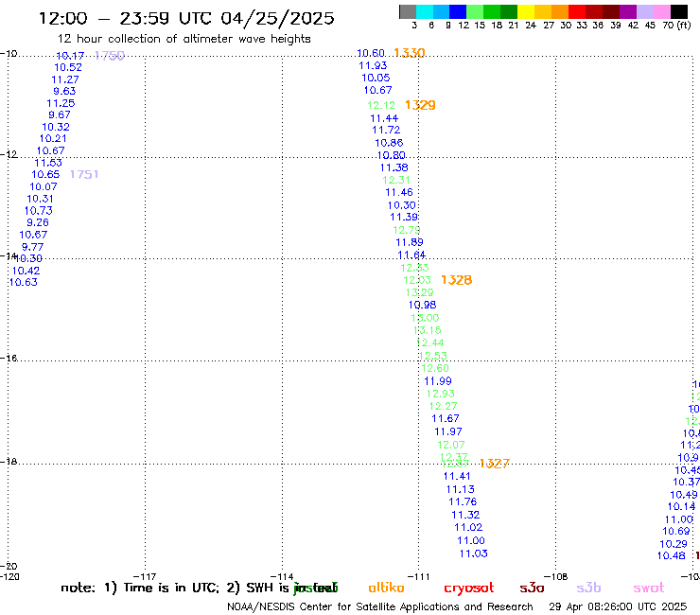Click the latitude axis label -16
Screen dimensions: 700x615
(x=9, y=359)
